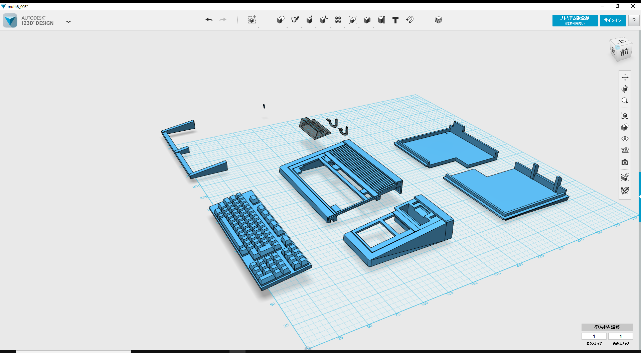Select the Construct tool
This screenshot has width=644, height=353.
pos(310,20)
